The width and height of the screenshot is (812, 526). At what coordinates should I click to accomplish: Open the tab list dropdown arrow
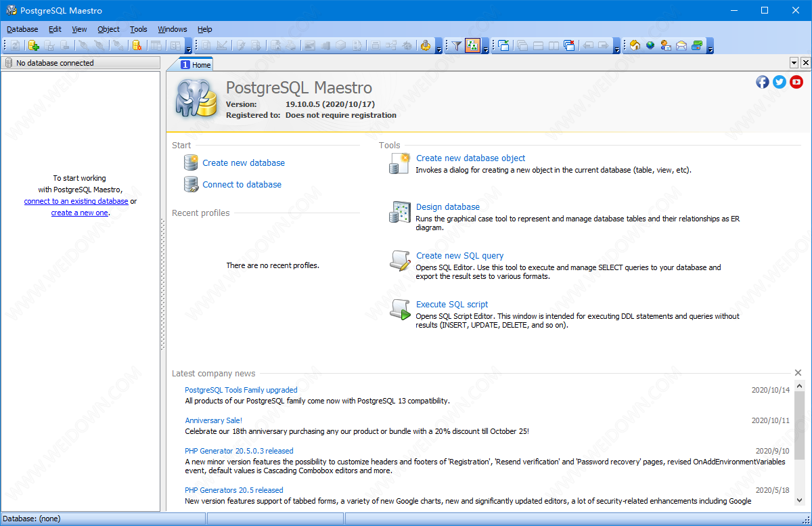coord(794,62)
